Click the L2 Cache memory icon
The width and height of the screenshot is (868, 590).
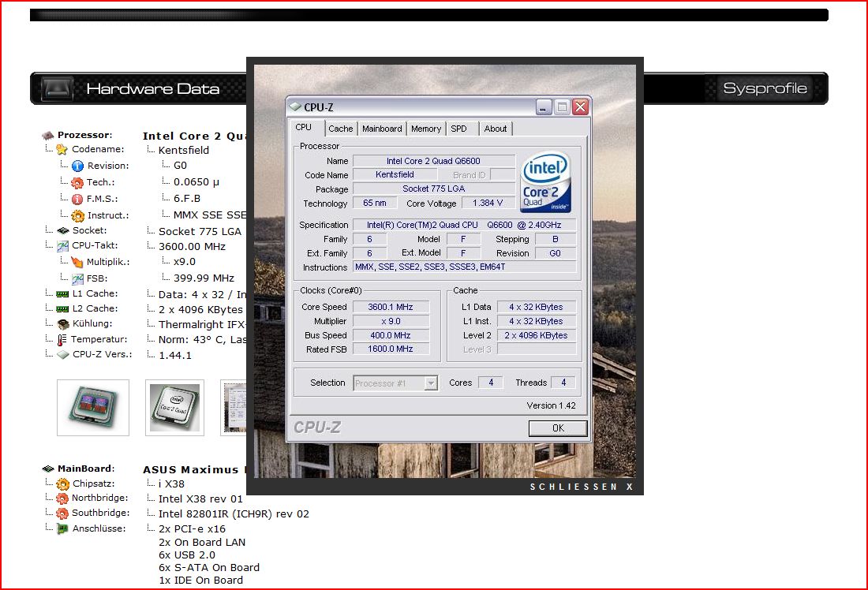tap(62, 309)
